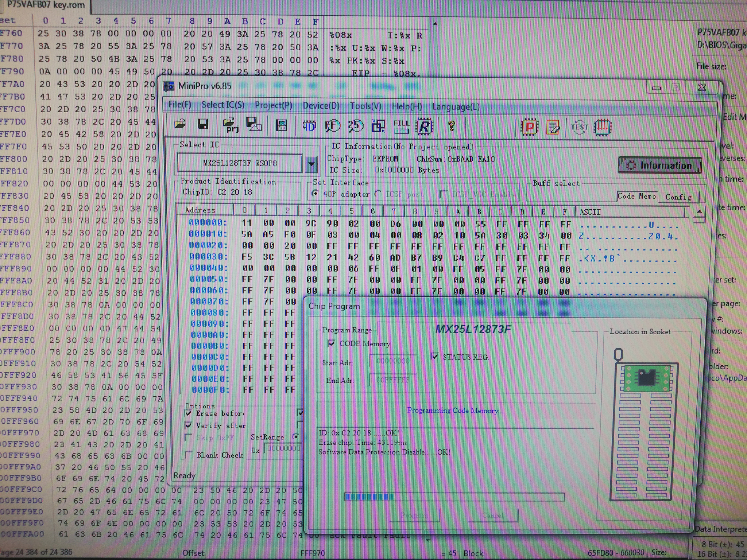Click the FF blank check magnifier icon

click(x=332, y=126)
